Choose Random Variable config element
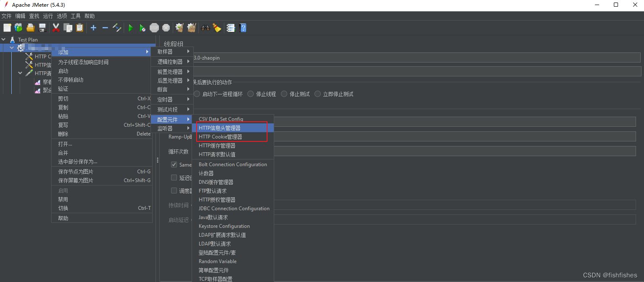 coord(233,261)
